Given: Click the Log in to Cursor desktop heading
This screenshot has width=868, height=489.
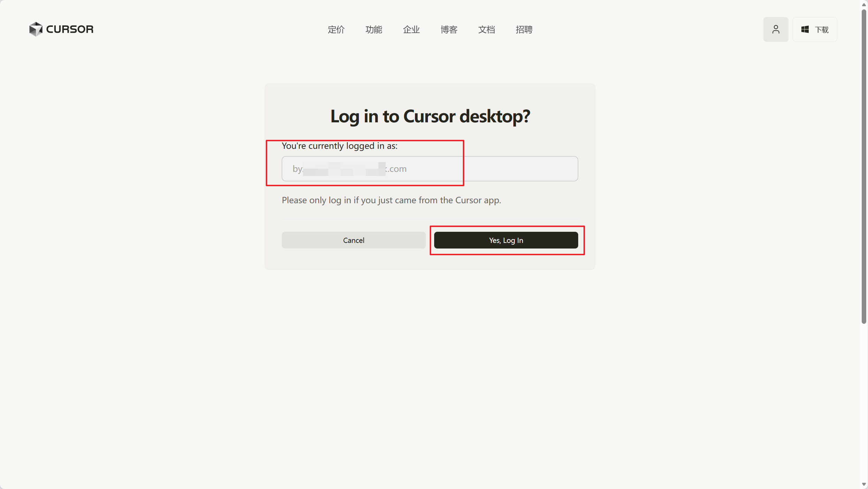Looking at the screenshot, I should [430, 116].
